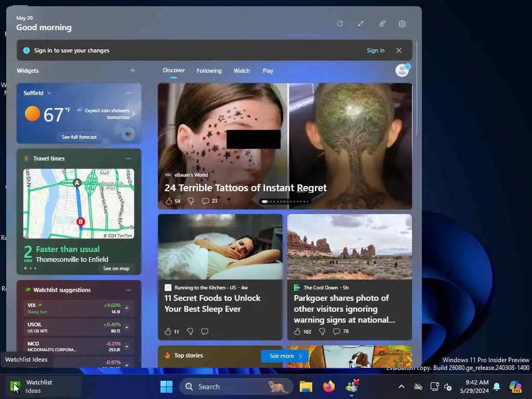Dismiss the sign-in banner with the X
This screenshot has height=399, width=532.
[399, 50]
